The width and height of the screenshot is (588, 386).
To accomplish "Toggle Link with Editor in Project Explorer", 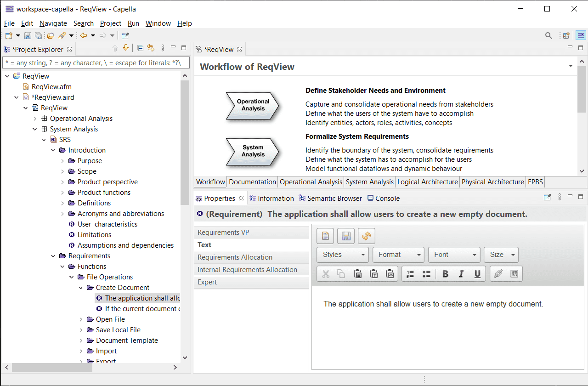I will point(151,48).
